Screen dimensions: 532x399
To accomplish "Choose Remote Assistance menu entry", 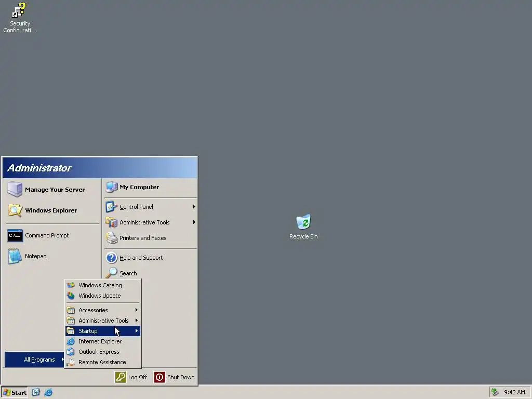I will tap(103, 362).
